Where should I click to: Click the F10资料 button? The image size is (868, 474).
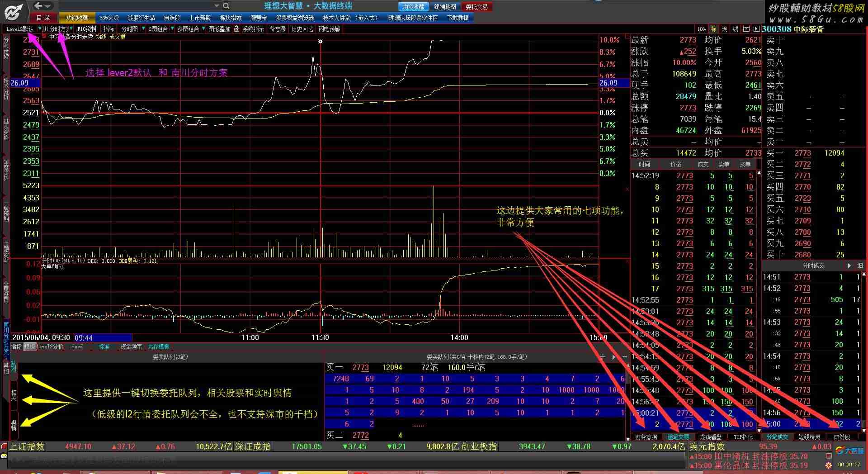[87, 29]
